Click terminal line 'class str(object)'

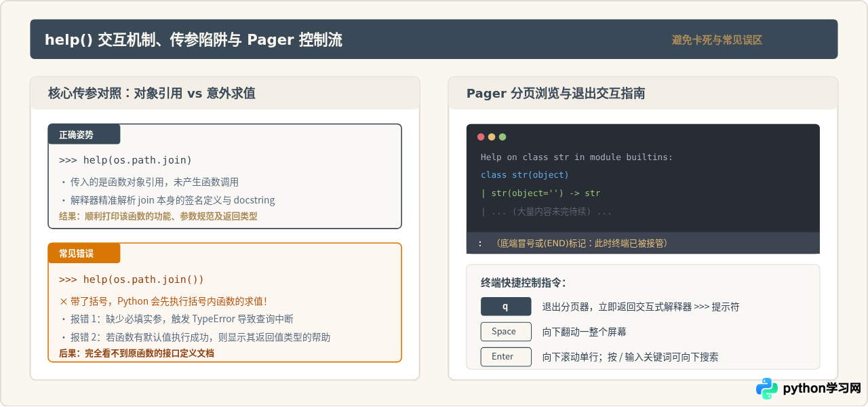pos(525,175)
